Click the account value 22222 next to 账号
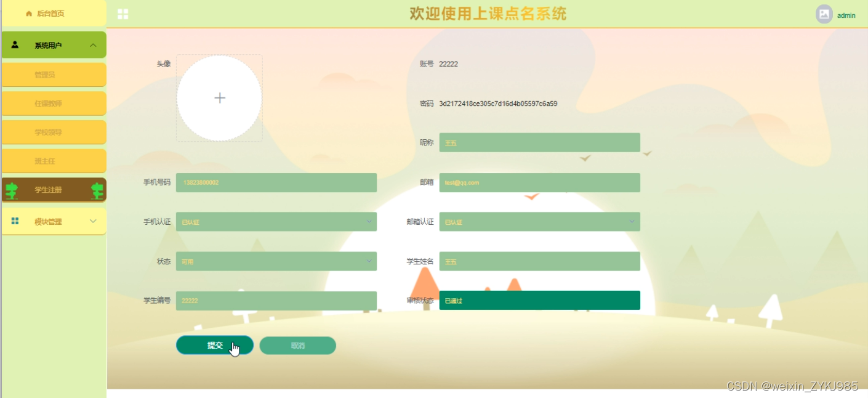Image resolution: width=868 pixels, height=398 pixels. coord(449,64)
